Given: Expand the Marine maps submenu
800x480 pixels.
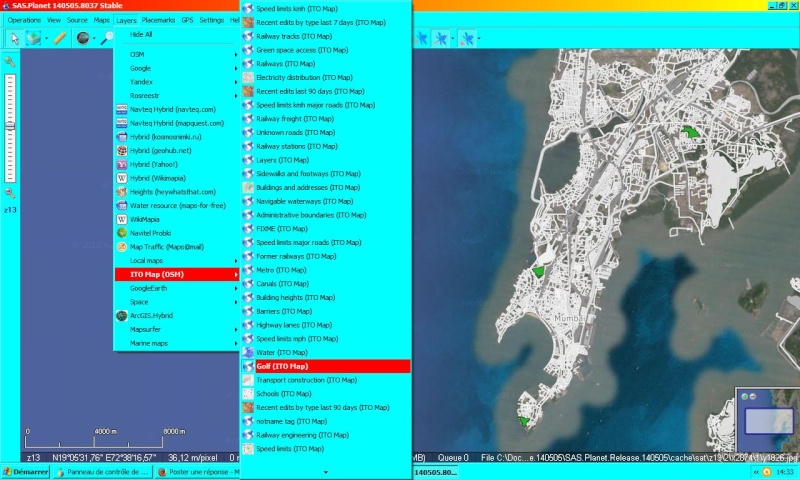Looking at the screenshot, I should point(177,343).
